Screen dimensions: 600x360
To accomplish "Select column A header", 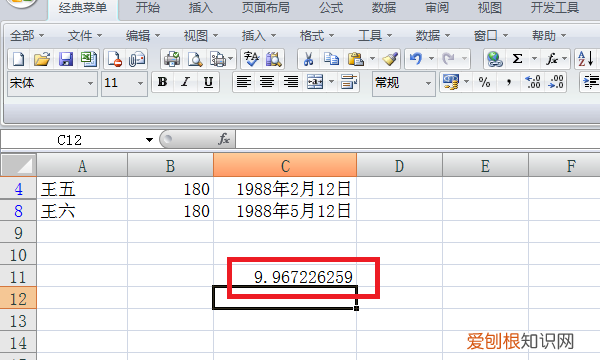I will [82, 166].
